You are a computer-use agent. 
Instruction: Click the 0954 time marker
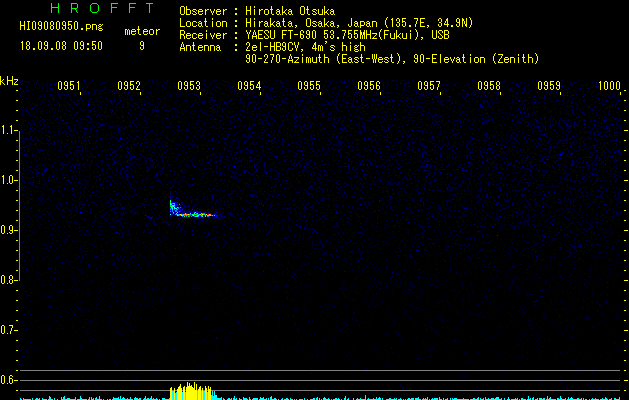point(249,86)
